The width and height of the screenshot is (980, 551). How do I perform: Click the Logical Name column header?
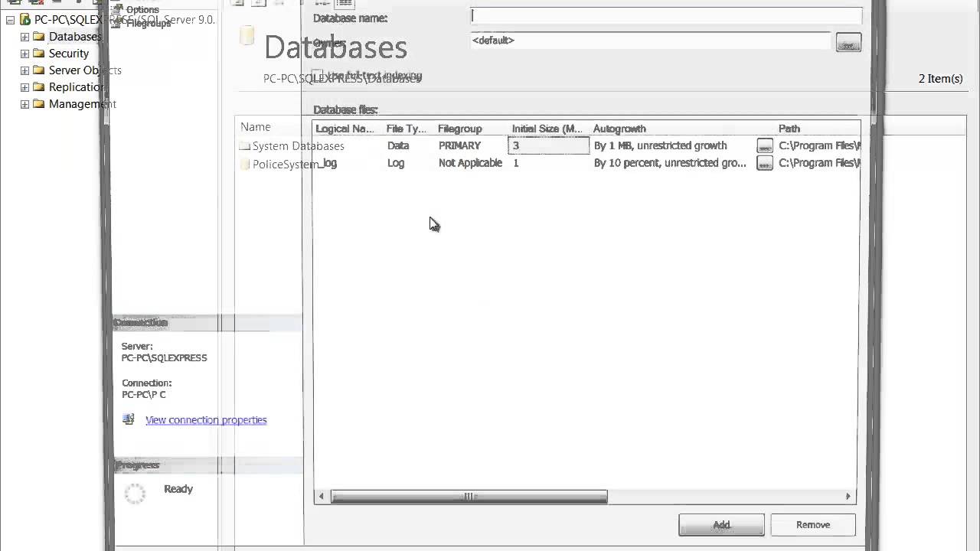click(345, 129)
